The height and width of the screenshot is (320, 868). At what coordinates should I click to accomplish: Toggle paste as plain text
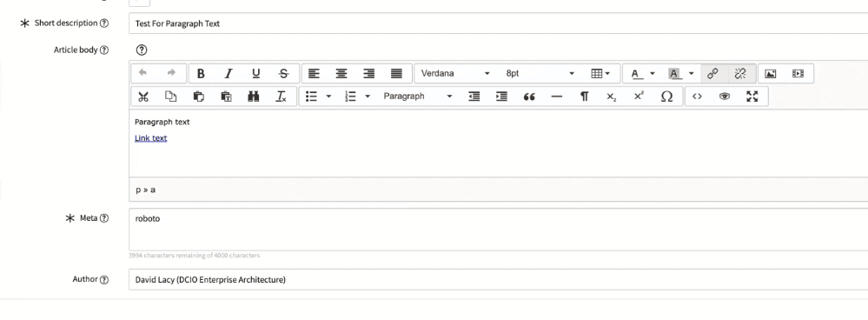click(x=227, y=97)
